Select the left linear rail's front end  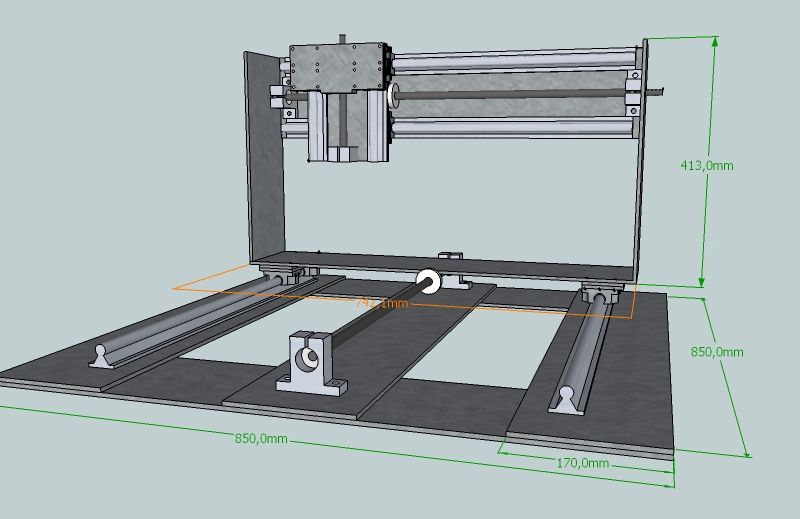point(103,355)
